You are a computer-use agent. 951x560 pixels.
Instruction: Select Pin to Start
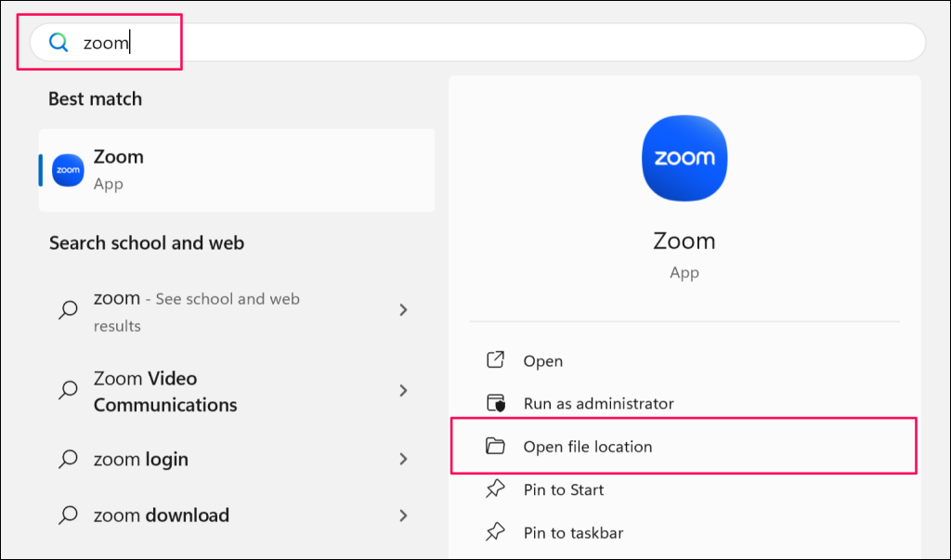click(564, 489)
